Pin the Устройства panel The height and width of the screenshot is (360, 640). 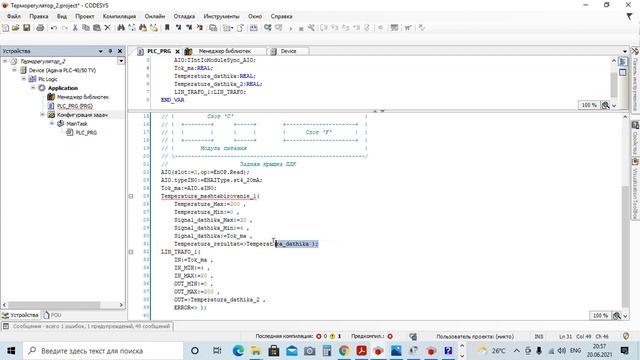(110, 51)
